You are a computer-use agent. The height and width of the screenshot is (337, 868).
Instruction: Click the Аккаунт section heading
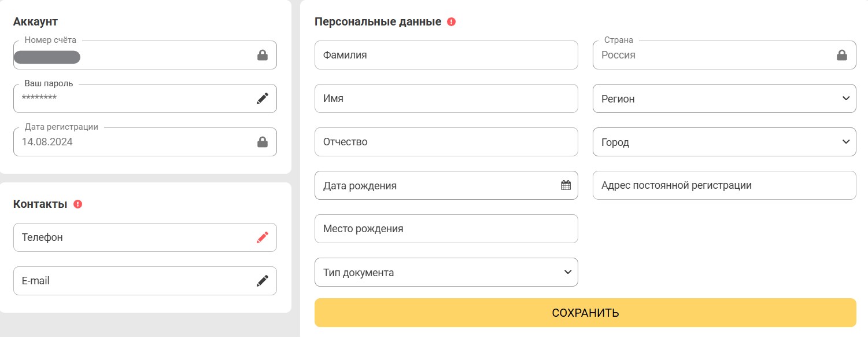click(36, 21)
